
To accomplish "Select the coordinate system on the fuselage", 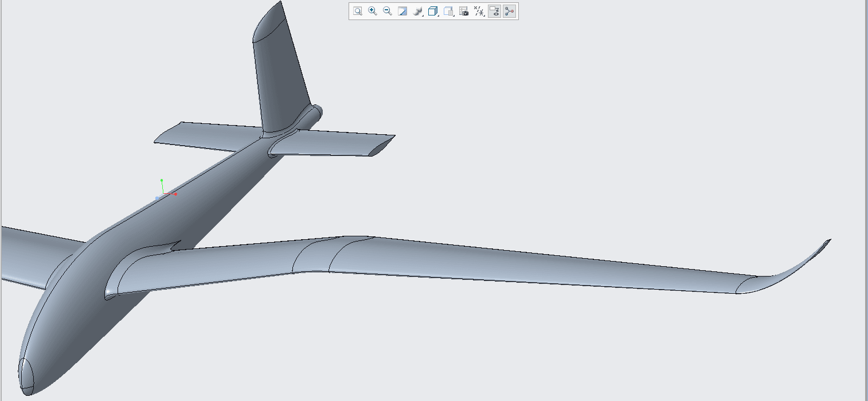I will tap(164, 193).
